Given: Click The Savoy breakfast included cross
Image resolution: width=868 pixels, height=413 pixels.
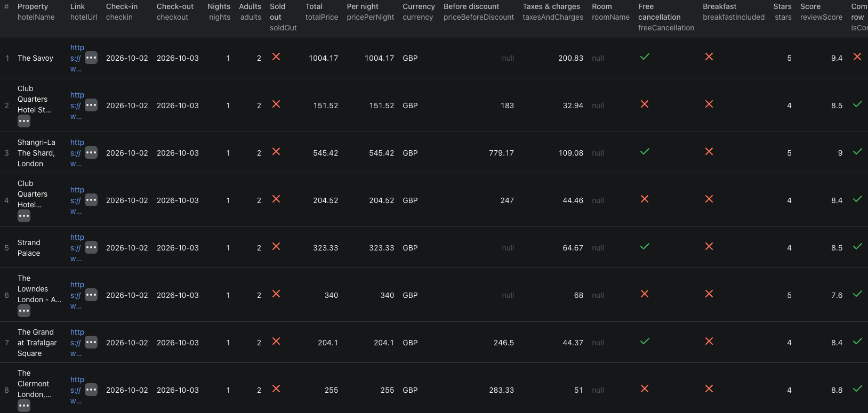Looking at the screenshot, I should (709, 56).
